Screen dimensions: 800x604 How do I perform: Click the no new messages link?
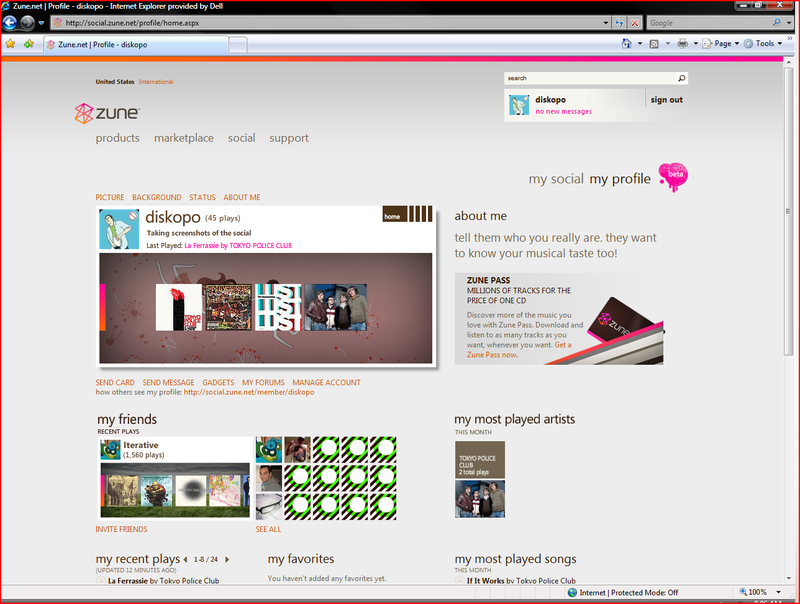[x=563, y=112]
